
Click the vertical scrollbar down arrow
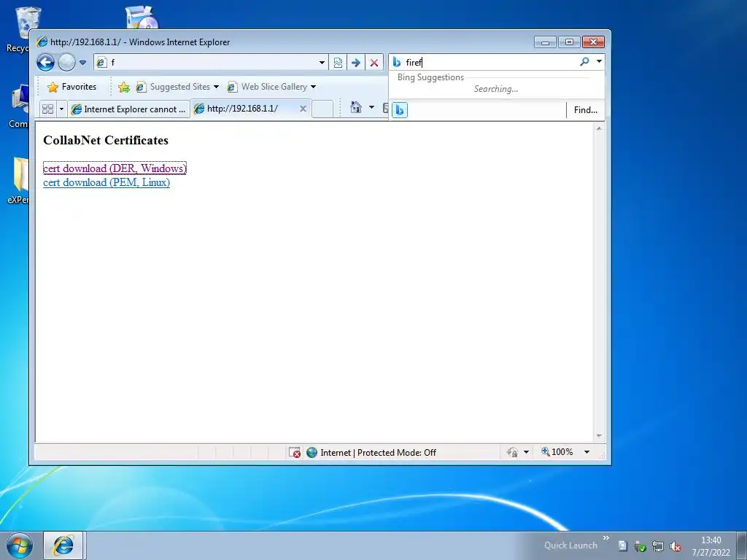(x=599, y=436)
